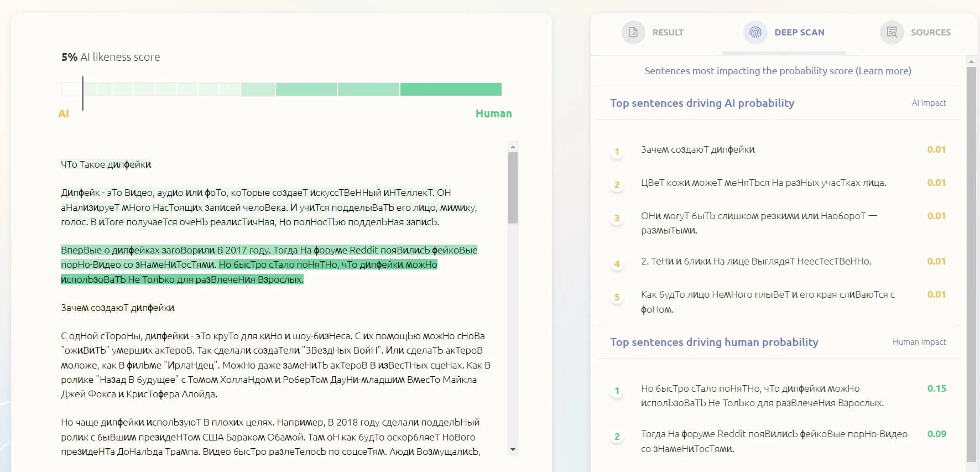This screenshot has height=472, width=980.
Task: Click the Sources search icon
Action: click(x=892, y=33)
